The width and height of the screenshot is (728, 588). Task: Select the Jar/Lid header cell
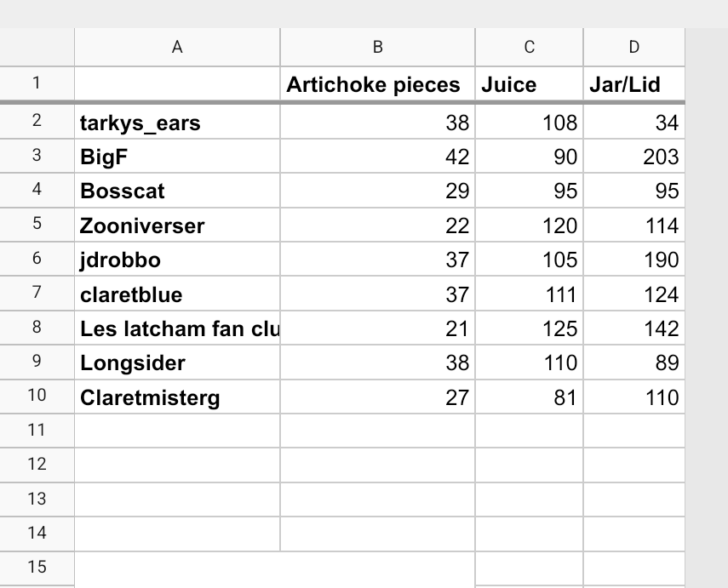pos(633,84)
